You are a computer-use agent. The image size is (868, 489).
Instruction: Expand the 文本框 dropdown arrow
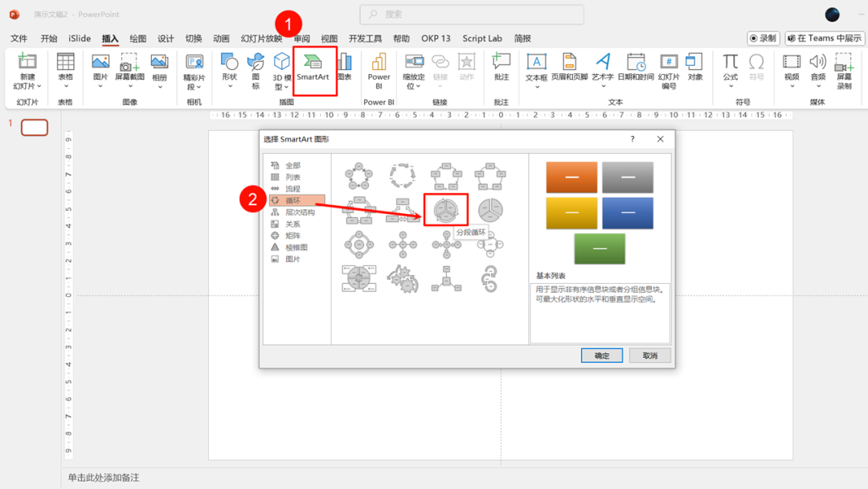point(536,87)
